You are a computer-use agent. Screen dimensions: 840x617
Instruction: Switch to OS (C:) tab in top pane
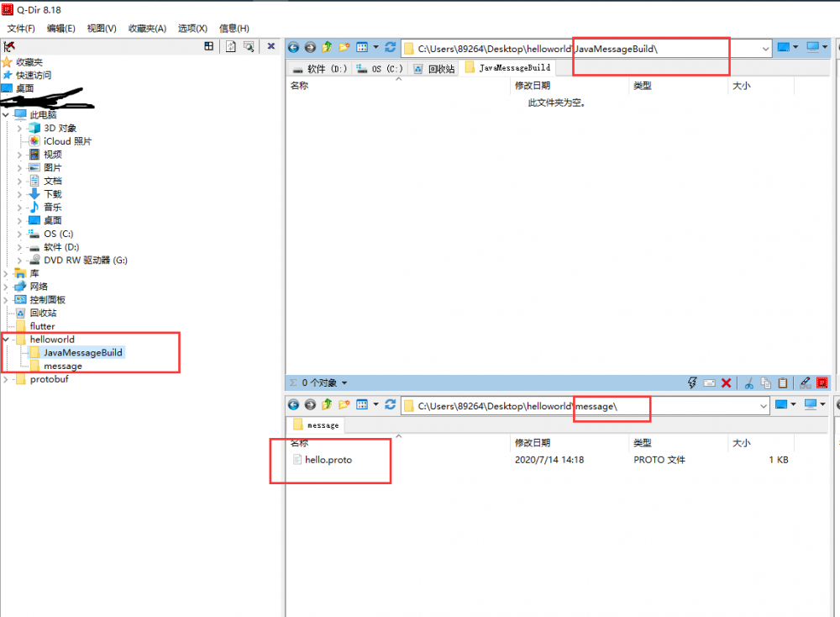point(380,69)
